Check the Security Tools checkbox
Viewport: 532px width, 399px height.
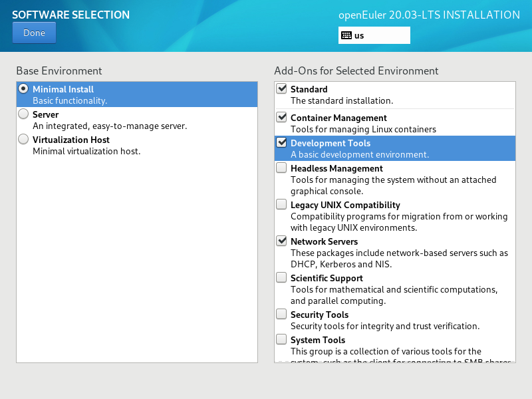point(282,314)
